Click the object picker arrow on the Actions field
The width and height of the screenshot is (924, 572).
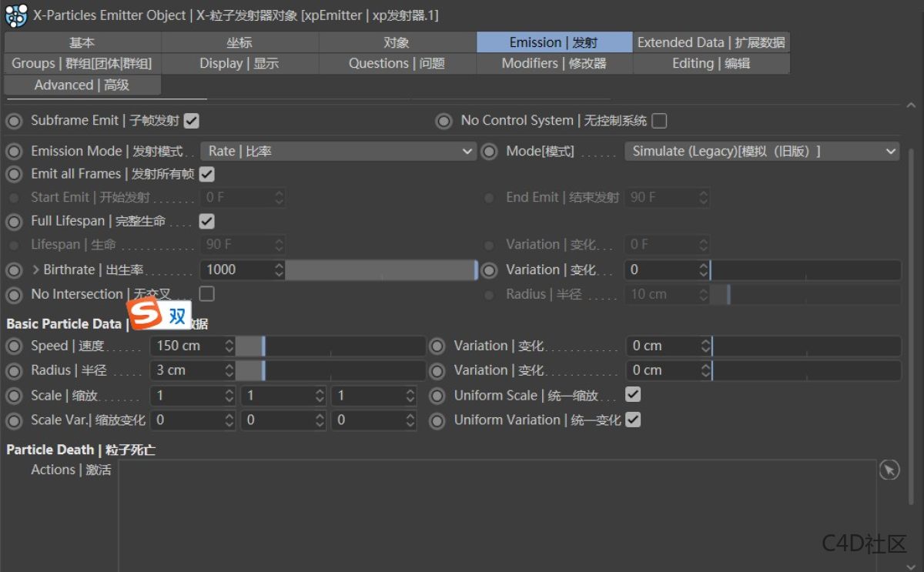889,470
